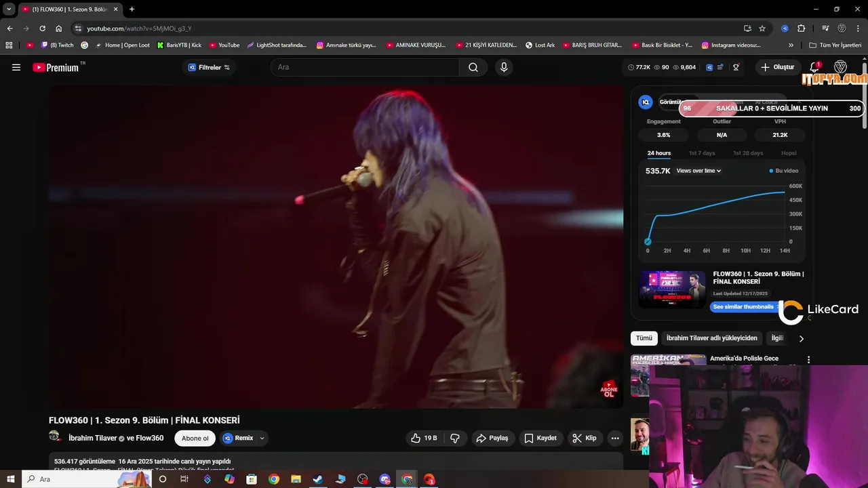Screen dimensions: 868x488
Task: Open the vidIQ Filtreler button
Action: tap(209, 67)
